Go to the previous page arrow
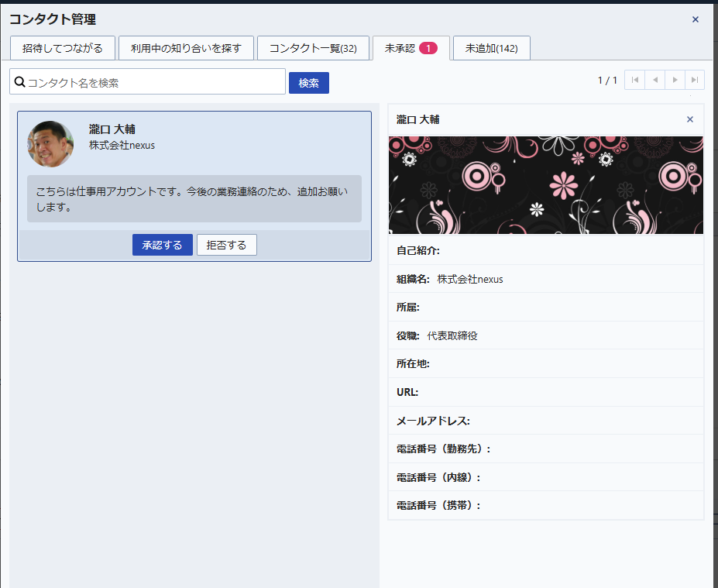The image size is (718, 588). 654,80
